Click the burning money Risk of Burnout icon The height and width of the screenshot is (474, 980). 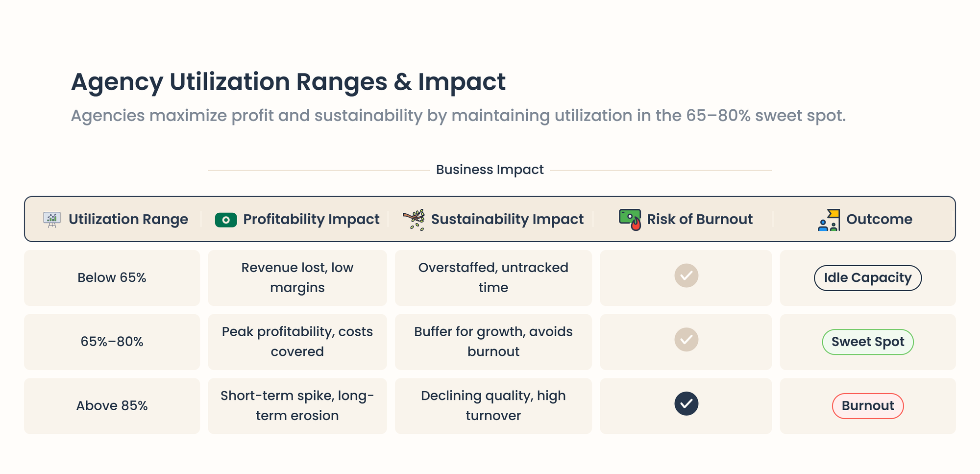tap(630, 219)
